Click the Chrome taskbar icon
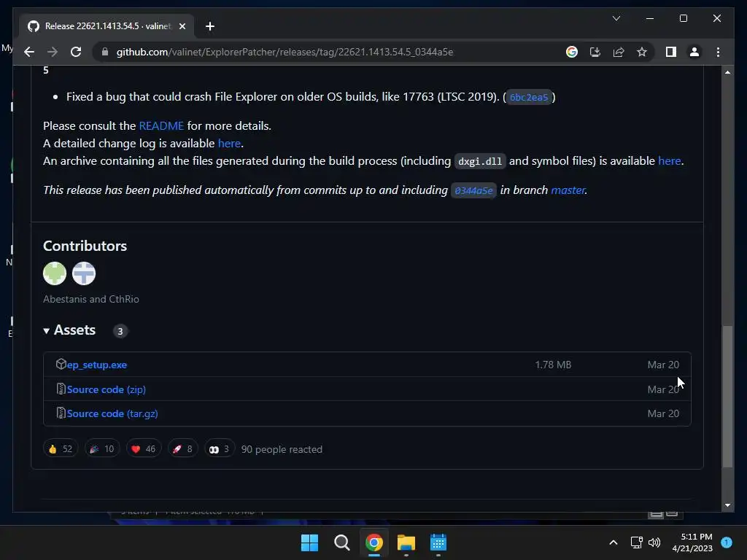Viewport: 747px width, 560px height. pos(374,542)
